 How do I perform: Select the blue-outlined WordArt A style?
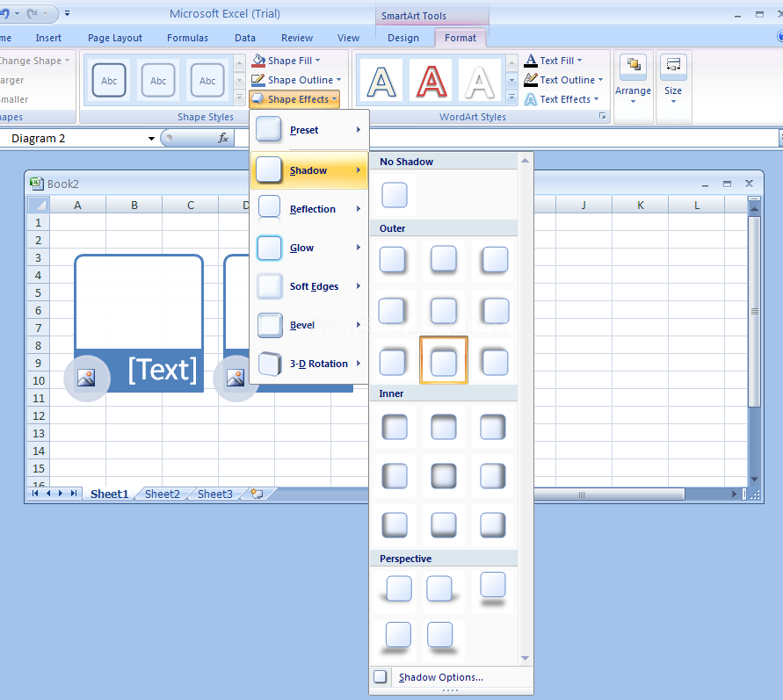pos(381,81)
